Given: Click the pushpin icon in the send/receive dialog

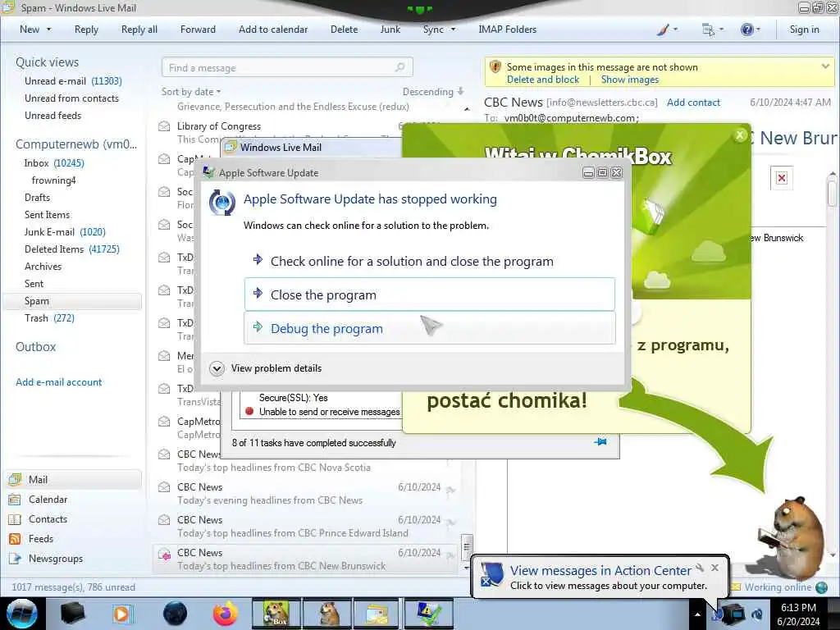Looking at the screenshot, I should [600, 442].
